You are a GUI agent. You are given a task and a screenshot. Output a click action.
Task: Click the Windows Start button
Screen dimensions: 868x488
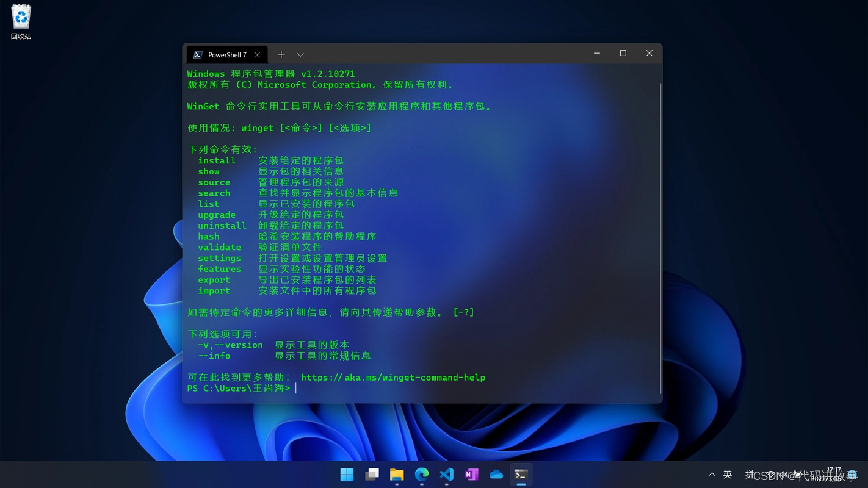pos(346,474)
